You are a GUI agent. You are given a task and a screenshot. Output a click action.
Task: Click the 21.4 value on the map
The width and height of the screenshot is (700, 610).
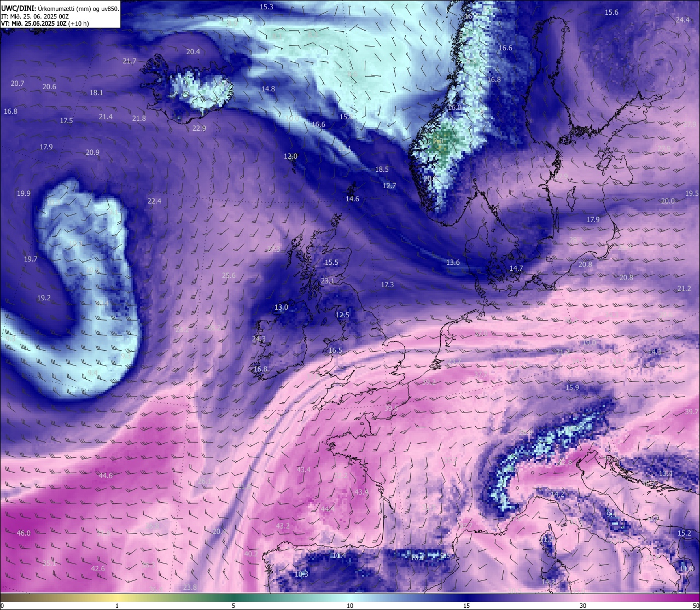106,117
